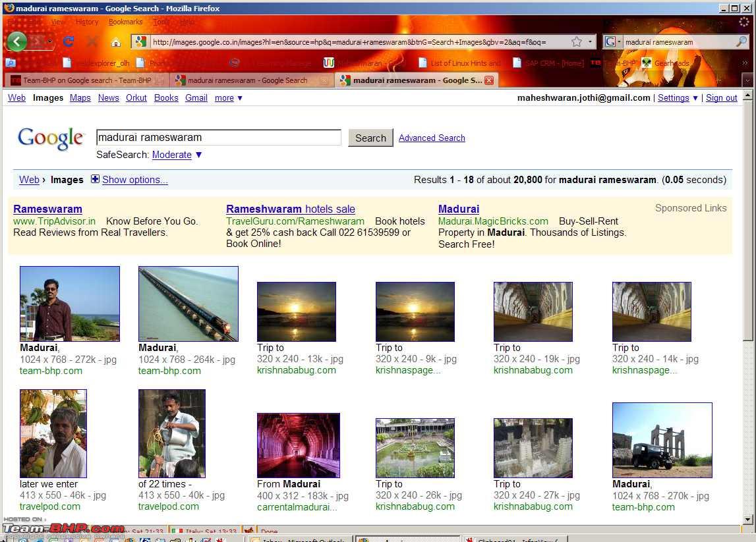Open the Rameswaram TripAdvisor sponsored link
The width and height of the screenshot is (756, 542).
(47, 209)
